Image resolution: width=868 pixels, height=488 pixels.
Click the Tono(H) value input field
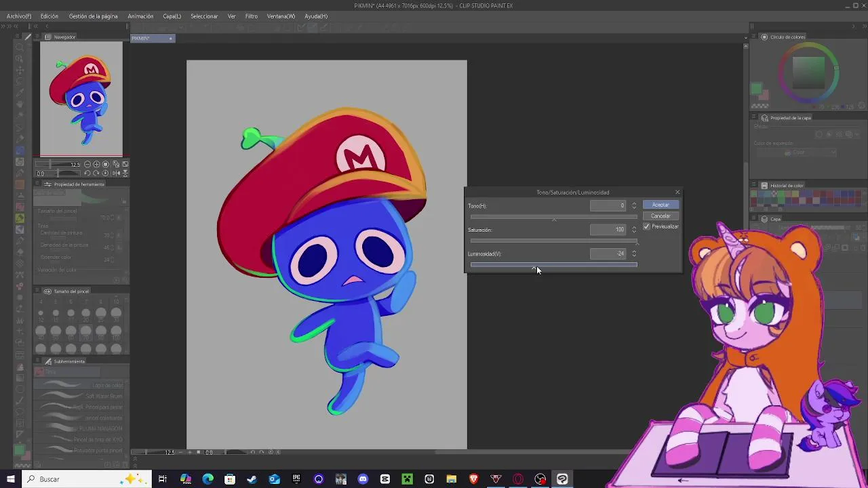608,205
